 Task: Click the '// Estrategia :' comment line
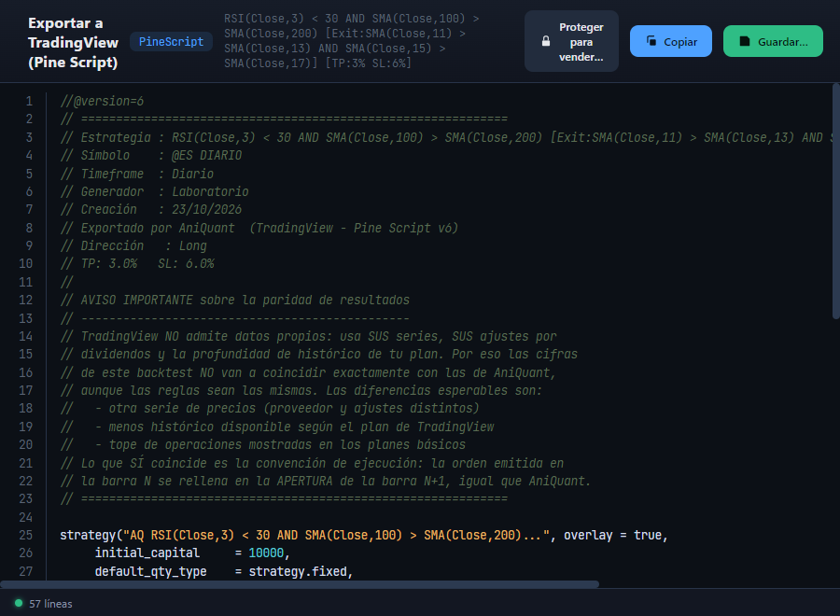pyautogui.click(x=447, y=137)
